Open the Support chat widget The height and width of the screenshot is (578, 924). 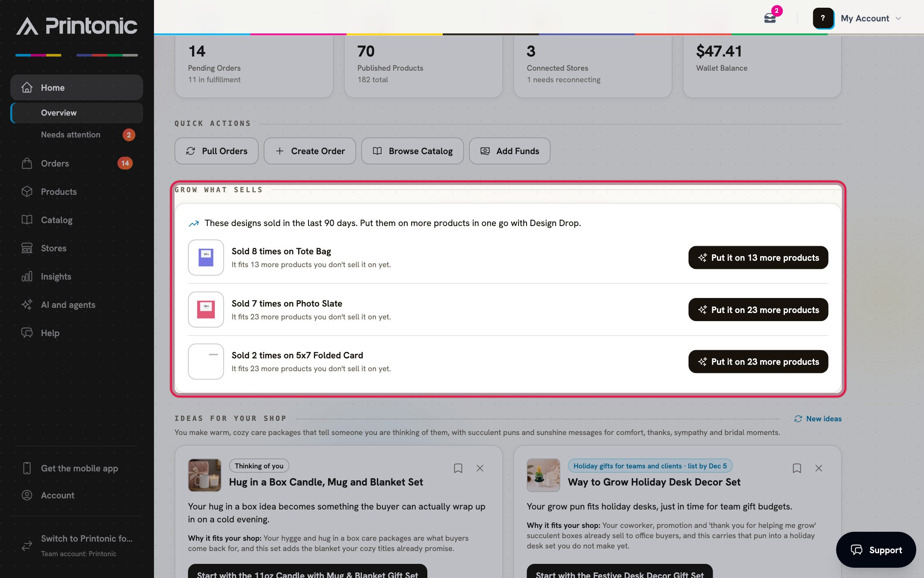876,550
